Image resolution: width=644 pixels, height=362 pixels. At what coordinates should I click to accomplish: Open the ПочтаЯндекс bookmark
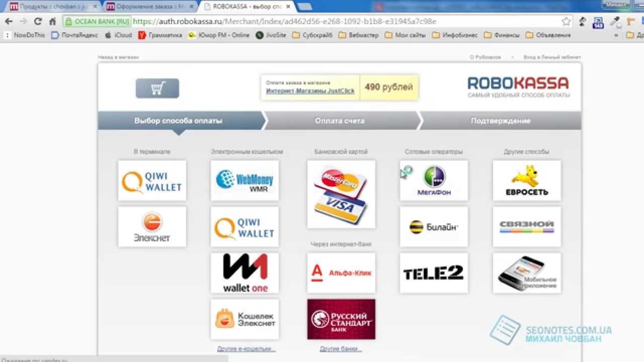pyautogui.click(x=74, y=35)
